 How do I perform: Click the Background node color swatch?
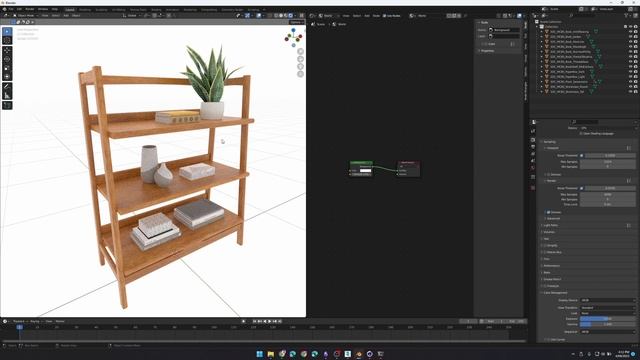(x=365, y=171)
